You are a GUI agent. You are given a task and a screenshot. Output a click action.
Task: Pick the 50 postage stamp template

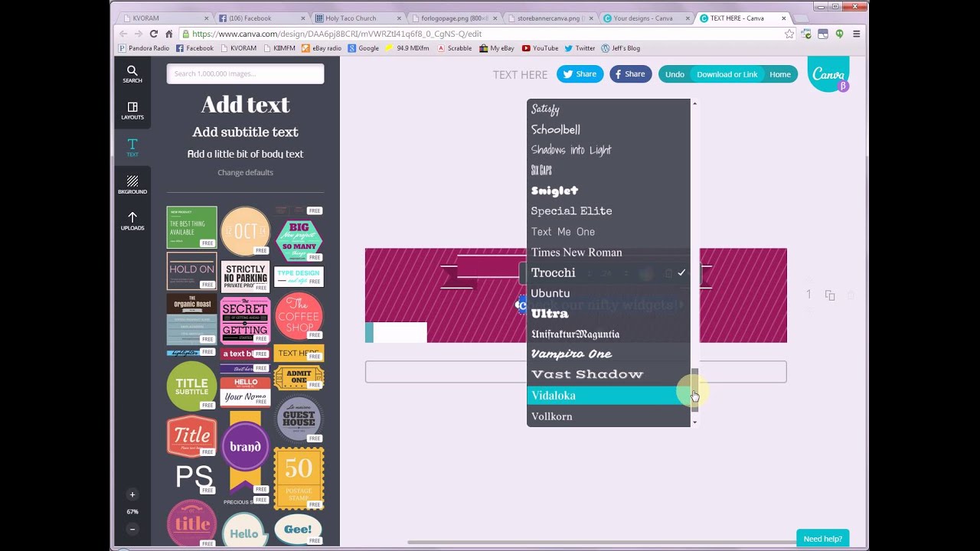[x=299, y=478]
